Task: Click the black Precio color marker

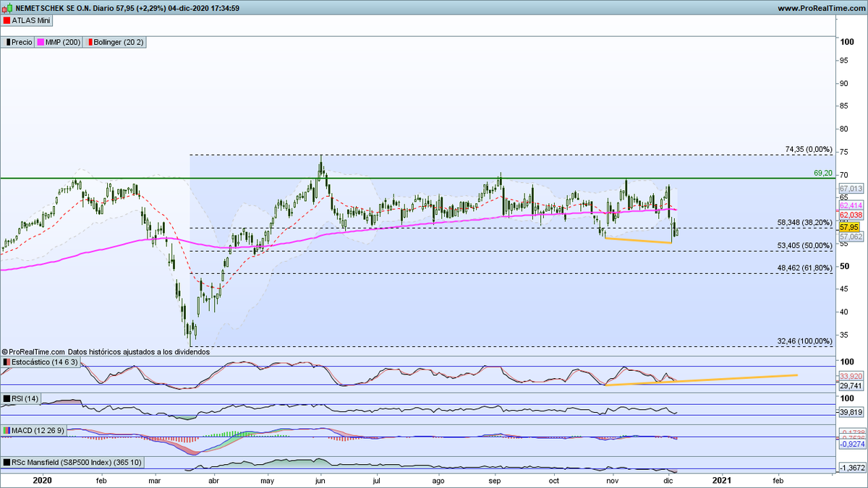Action: [8, 42]
